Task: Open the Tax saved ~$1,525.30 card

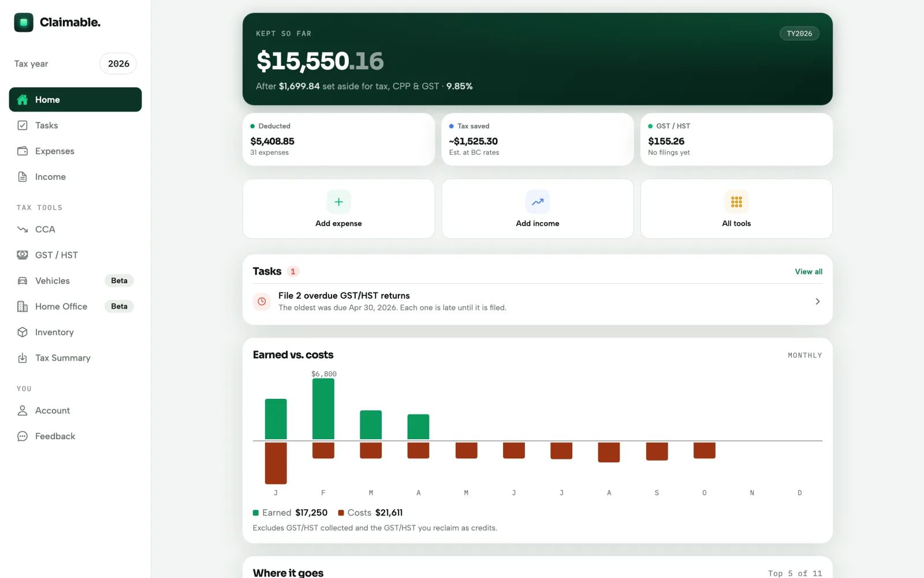Action: 538,139
